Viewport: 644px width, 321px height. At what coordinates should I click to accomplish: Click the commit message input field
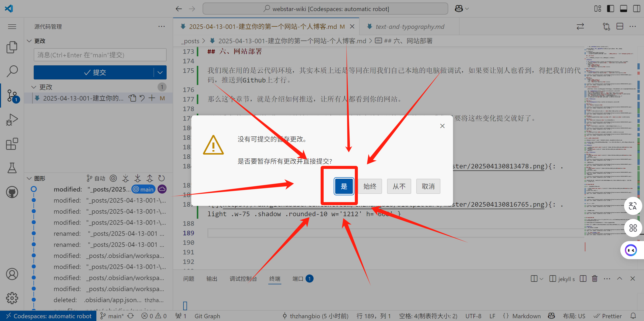point(100,55)
